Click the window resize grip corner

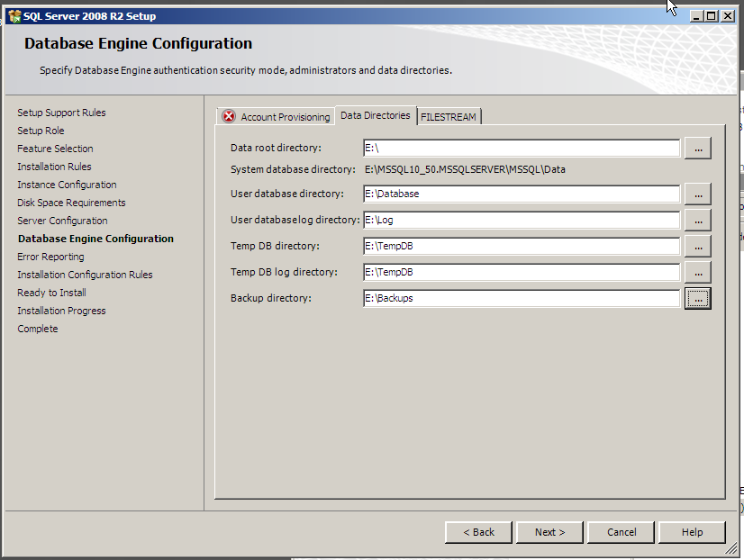pos(731,549)
